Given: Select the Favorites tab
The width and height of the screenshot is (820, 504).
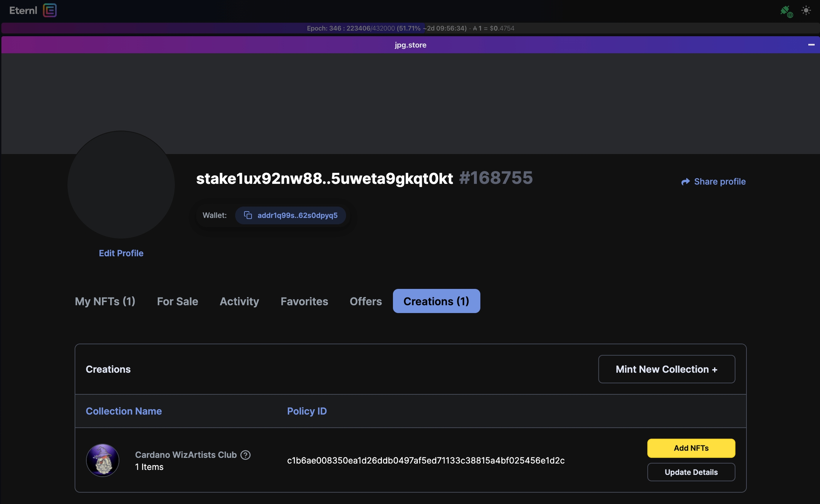Looking at the screenshot, I should (x=304, y=301).
